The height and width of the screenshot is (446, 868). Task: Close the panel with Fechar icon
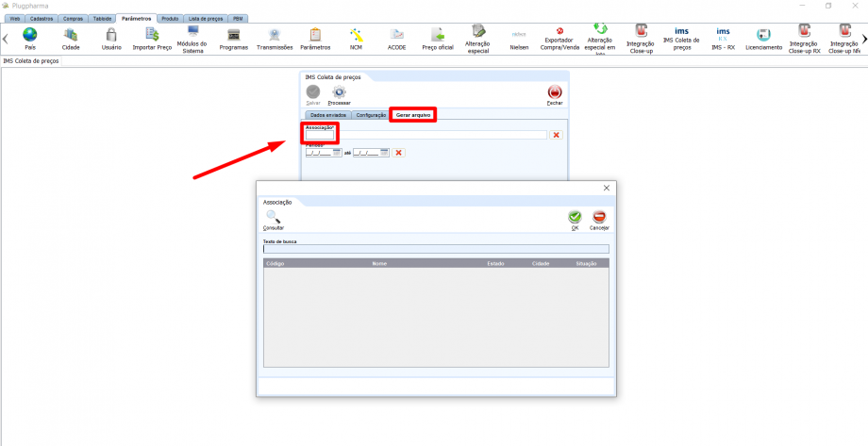tap(555, 91)
